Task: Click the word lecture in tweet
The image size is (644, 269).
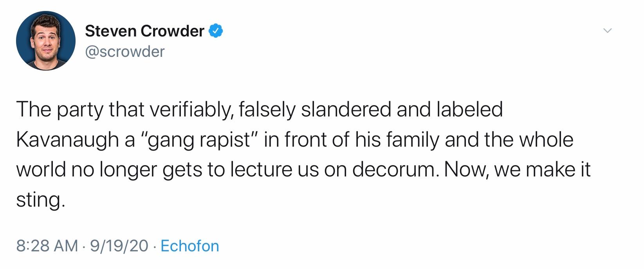Action: (261, 170)
